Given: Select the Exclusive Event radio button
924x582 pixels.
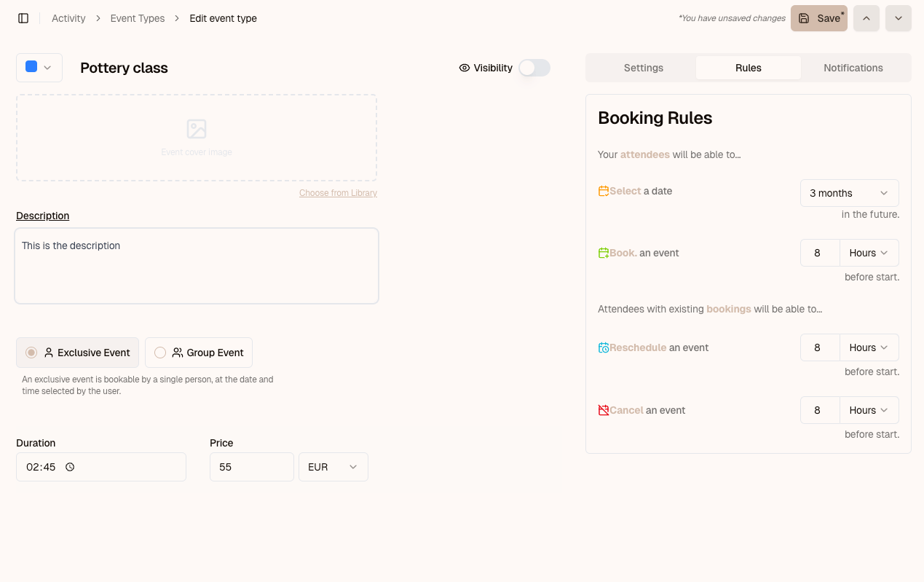Looking at the screenshot, I should coord(31,352).
